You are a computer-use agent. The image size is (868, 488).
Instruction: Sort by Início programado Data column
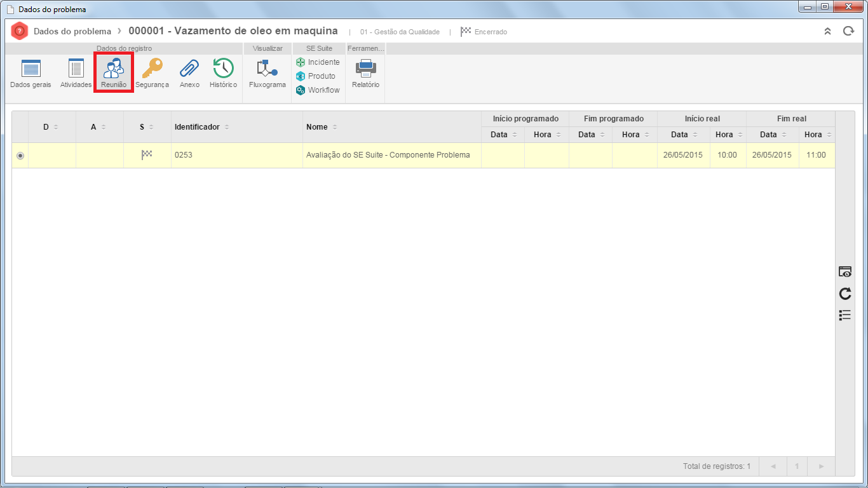tap(503, 135)
